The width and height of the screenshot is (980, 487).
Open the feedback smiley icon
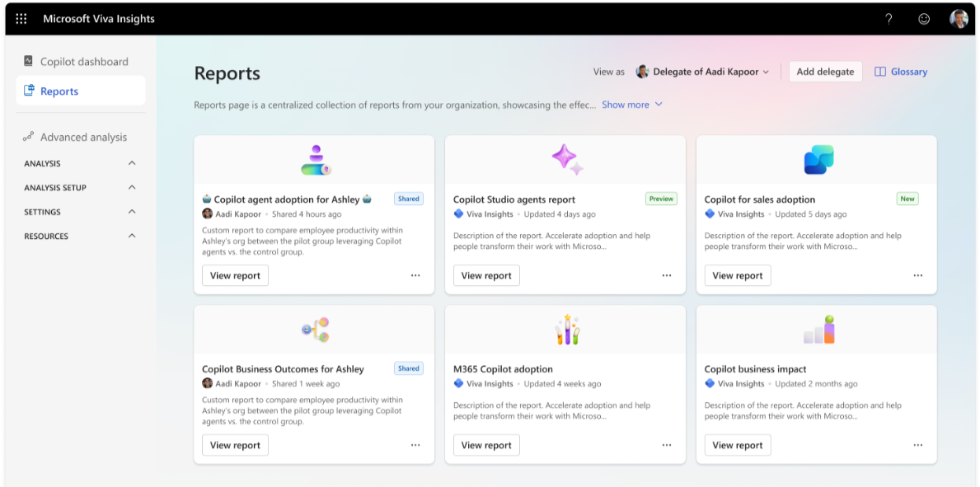pyautogui.click(x=924, y=19)
